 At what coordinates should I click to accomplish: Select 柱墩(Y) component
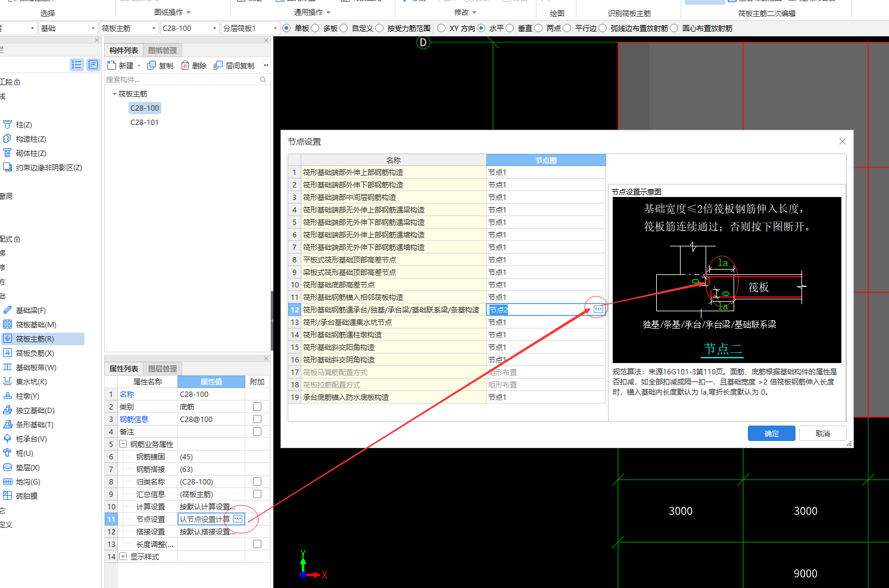click(x=27, y=396)
